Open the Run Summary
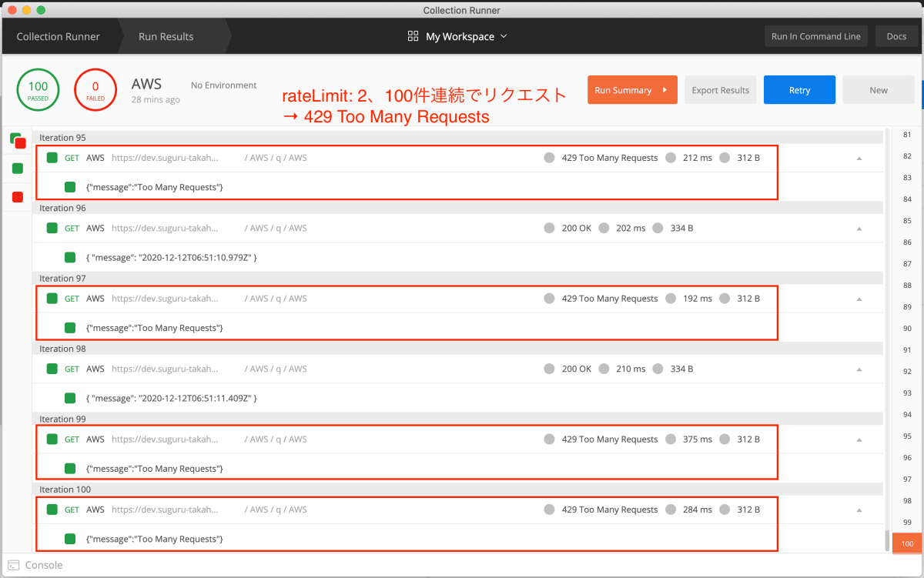Image resolution: width=924 pixels, height=578 pixels. [x=632, y=90]
